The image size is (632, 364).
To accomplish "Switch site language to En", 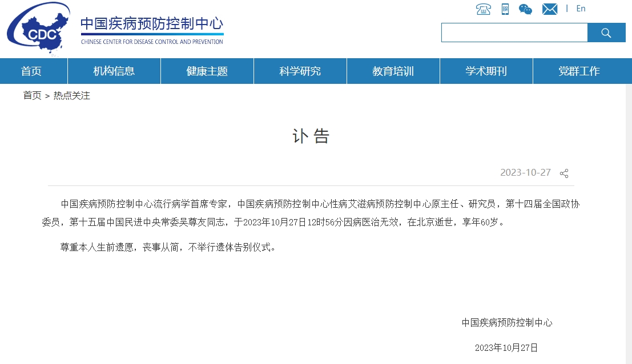I will (x=581, y=9).
